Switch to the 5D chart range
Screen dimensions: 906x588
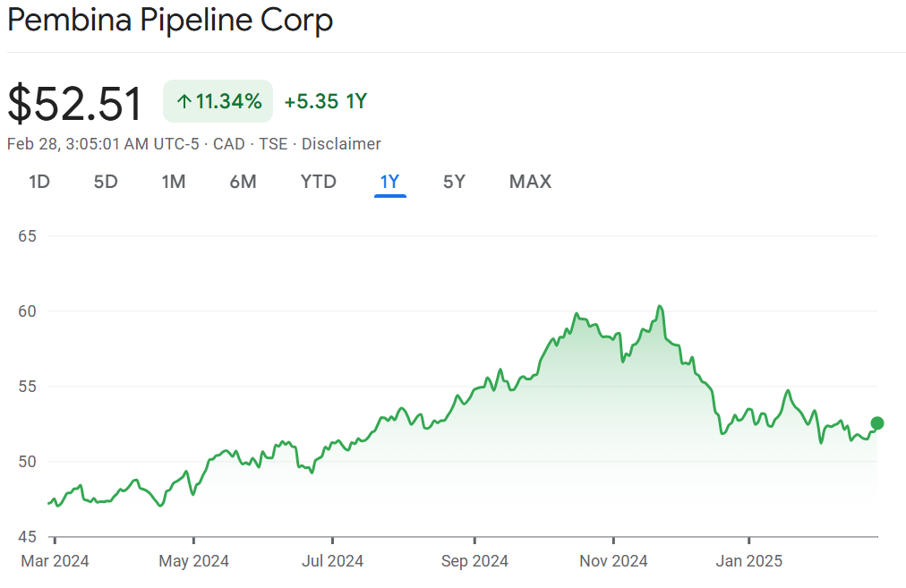pos(106,182)
